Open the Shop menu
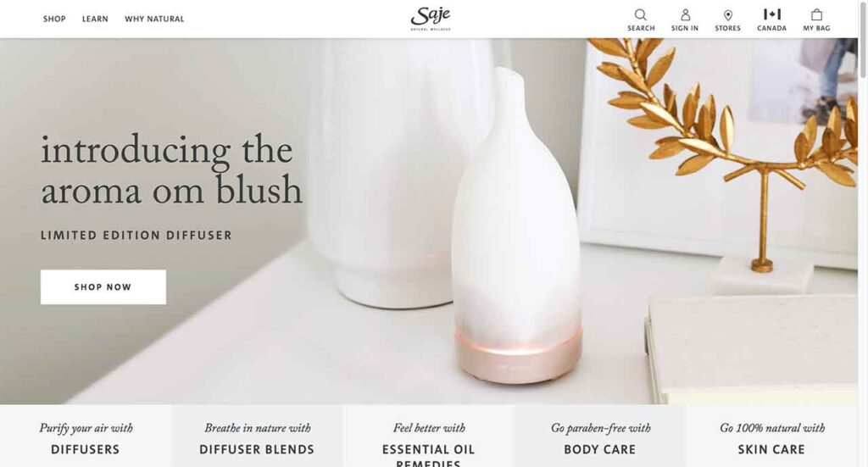Screen dimensions: 868x467 [x=54, y=19]
